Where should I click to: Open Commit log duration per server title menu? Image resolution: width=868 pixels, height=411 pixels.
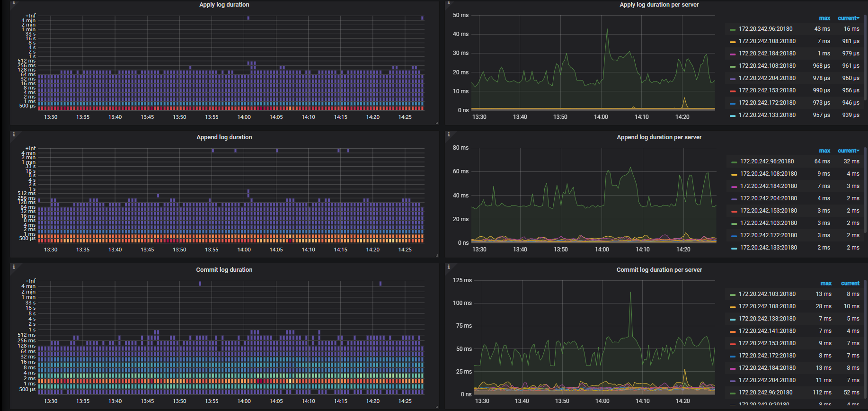[659, 270]
